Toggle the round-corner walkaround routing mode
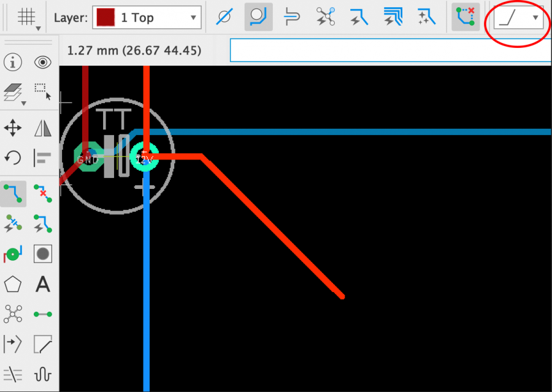The height and width of the screenshot is (392, 552). tap(258, 17)
